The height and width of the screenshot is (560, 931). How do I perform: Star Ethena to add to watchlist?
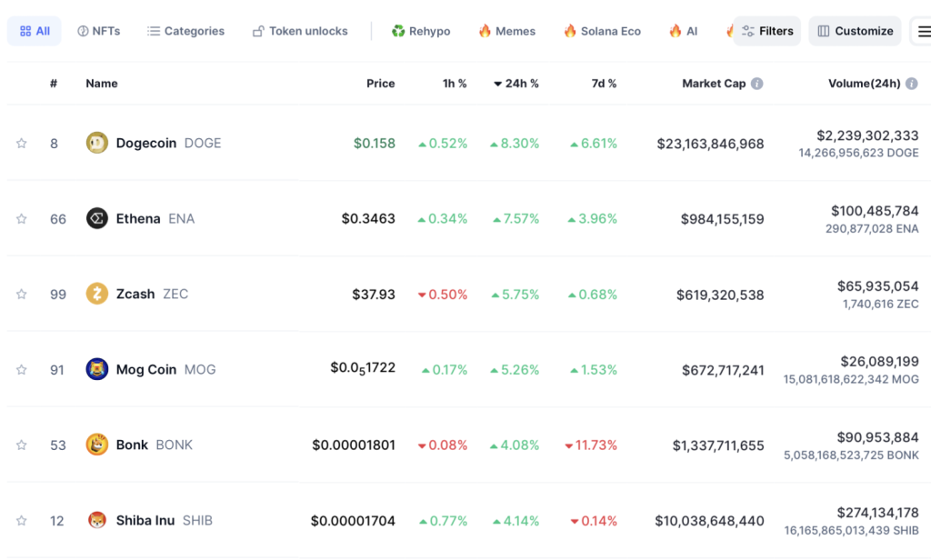point(22,218)
